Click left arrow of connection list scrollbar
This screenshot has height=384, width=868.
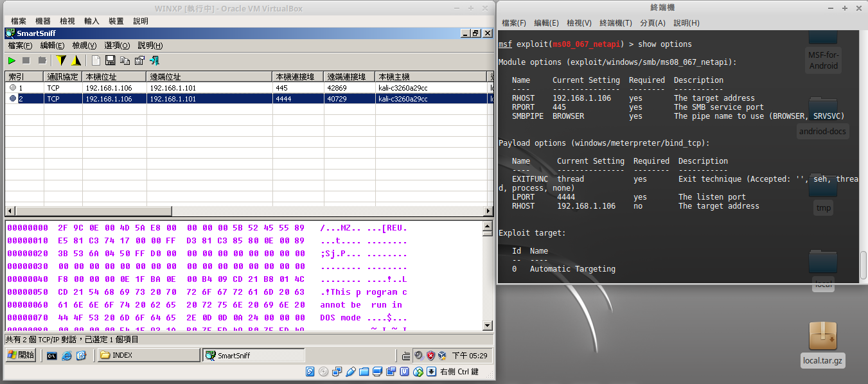[x=10, y=211]
